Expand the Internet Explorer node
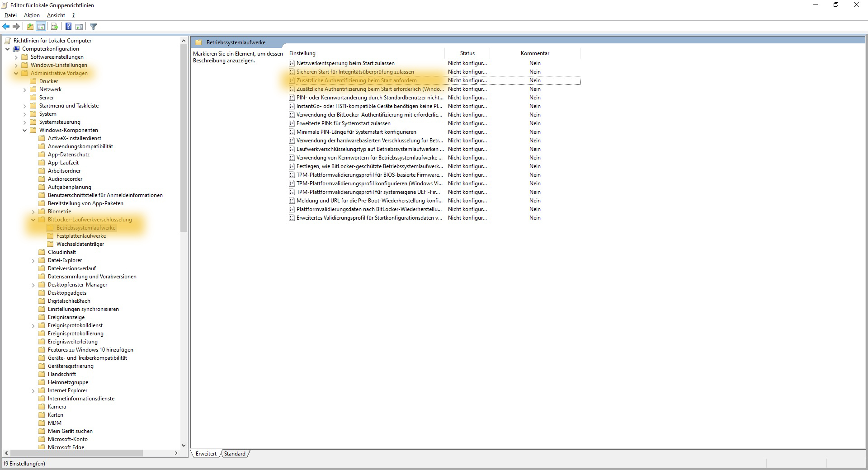Screen dimensions: 868x470 coord(33,390)
